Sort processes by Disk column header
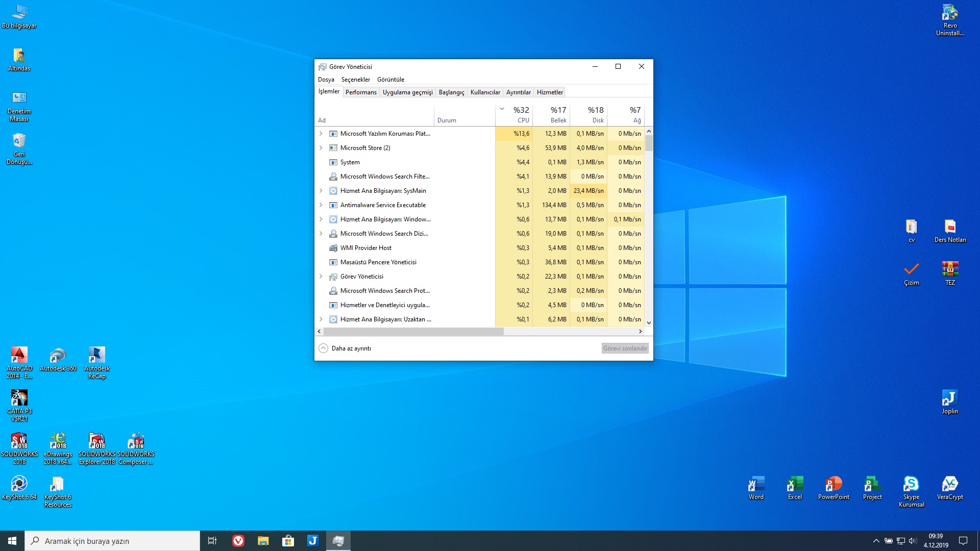This screenshot has height=551, width=980. [589, 115]
